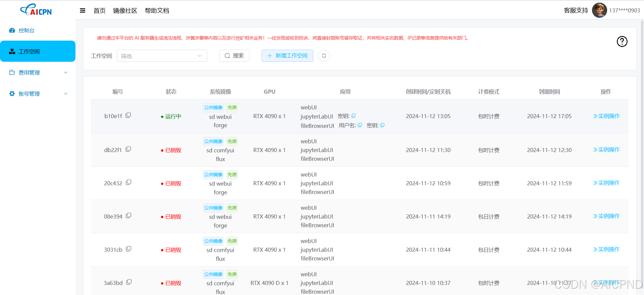Viewport: 644px width, 295px height.
Task: Open 客服支持 customer support link
Action: [576, 10]
